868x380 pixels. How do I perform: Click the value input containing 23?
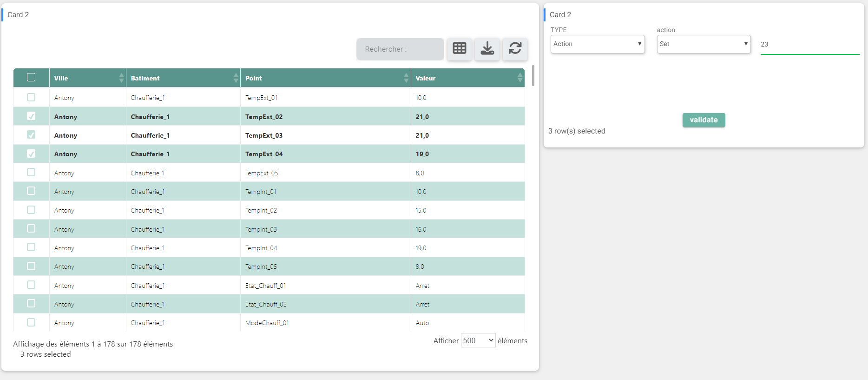809,45
